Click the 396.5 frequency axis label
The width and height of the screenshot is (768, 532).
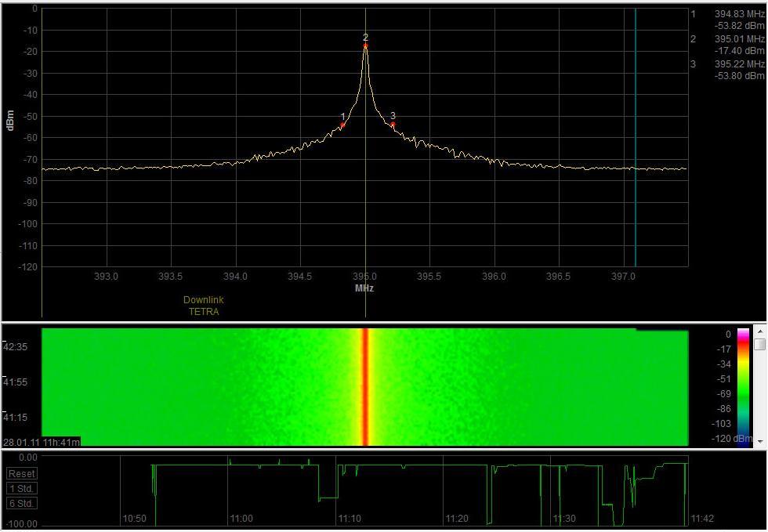(x=558, y=277)
